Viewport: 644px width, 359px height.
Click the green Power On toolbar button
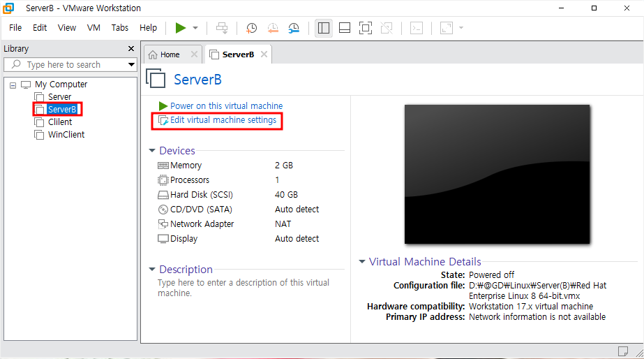(180, 28)
